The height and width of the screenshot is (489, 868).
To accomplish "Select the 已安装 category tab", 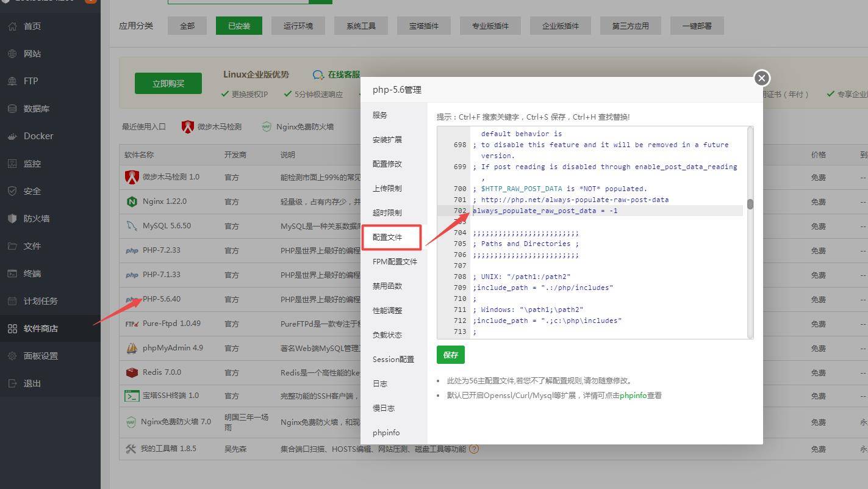I will [239, 26].
